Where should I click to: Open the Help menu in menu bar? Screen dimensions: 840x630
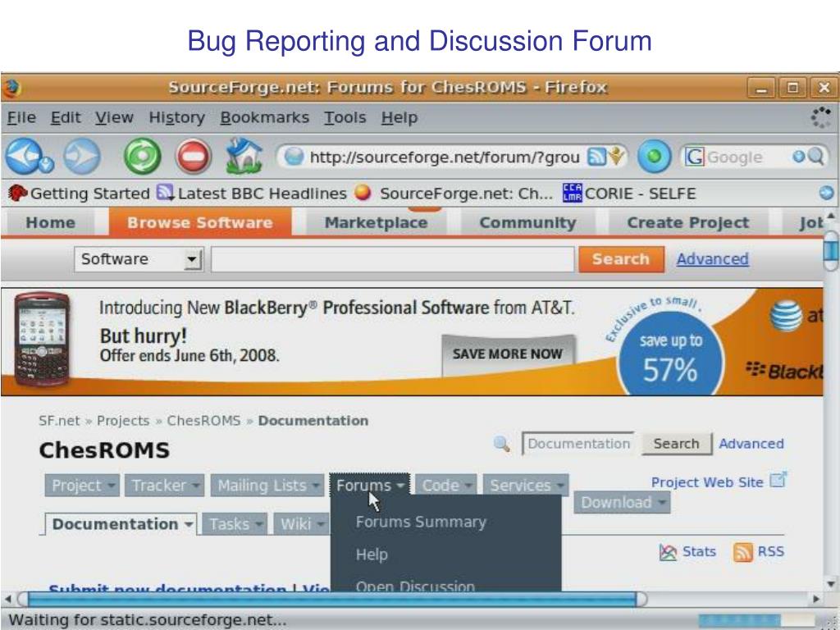pos(399,117)
